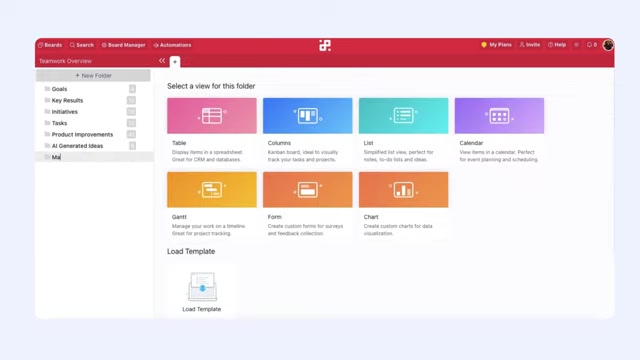The width and height of the screenshot is (640, 360).
Task: Click the Form view label
Action: 274,217
